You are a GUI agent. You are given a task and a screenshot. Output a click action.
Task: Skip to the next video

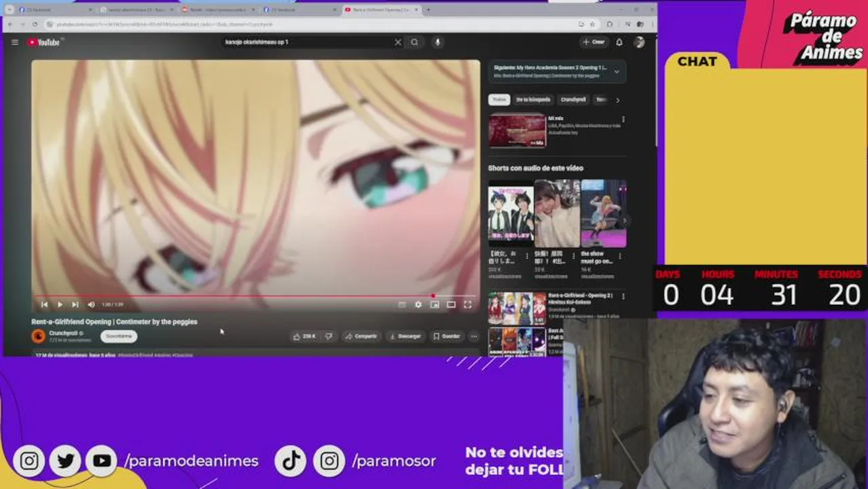coord(75,304)
